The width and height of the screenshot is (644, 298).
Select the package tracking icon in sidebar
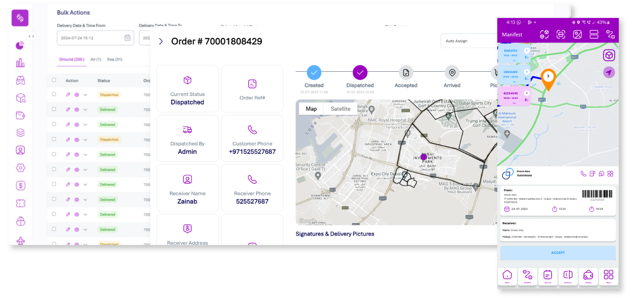coord(20,97)
